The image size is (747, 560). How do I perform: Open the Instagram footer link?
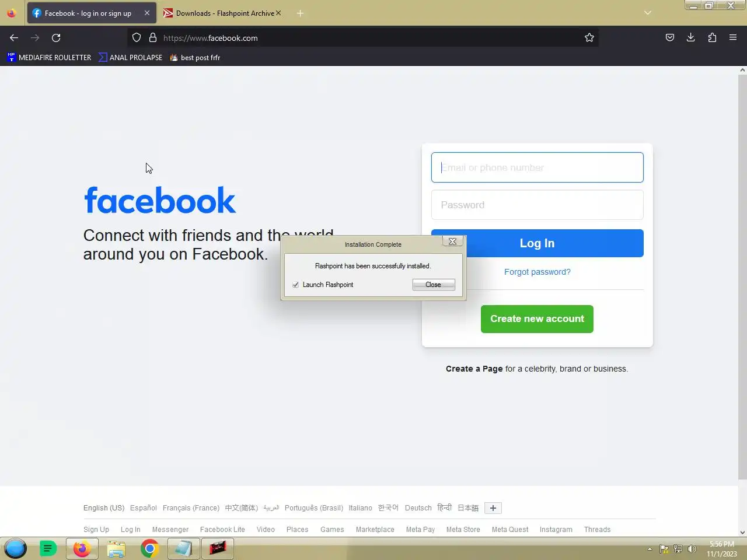[556, 530]
